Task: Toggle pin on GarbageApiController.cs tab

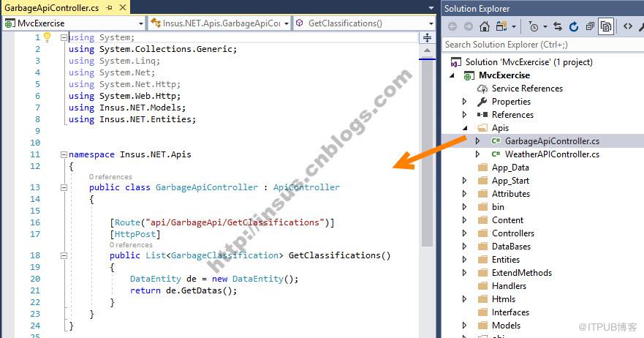Action: [109, 8]
